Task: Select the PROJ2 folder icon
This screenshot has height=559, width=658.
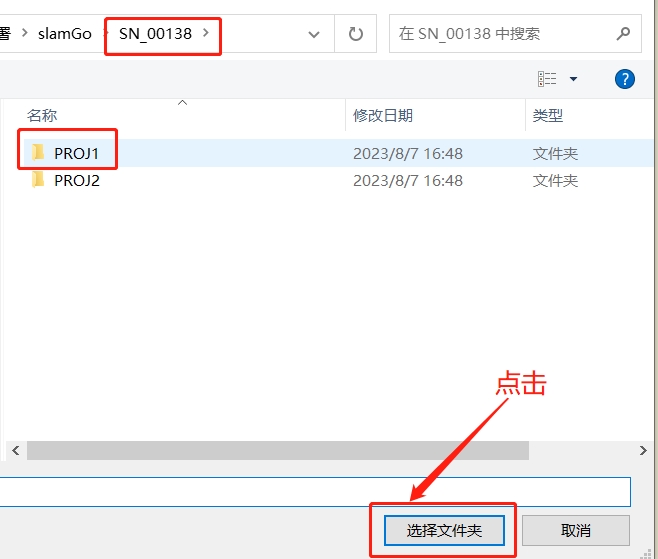Action: [38, 180]
